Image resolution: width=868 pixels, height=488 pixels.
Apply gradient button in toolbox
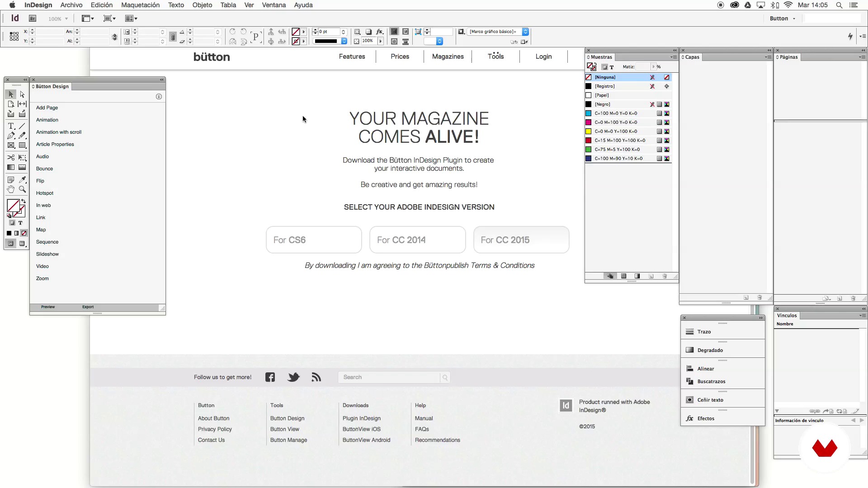point(17,233)
